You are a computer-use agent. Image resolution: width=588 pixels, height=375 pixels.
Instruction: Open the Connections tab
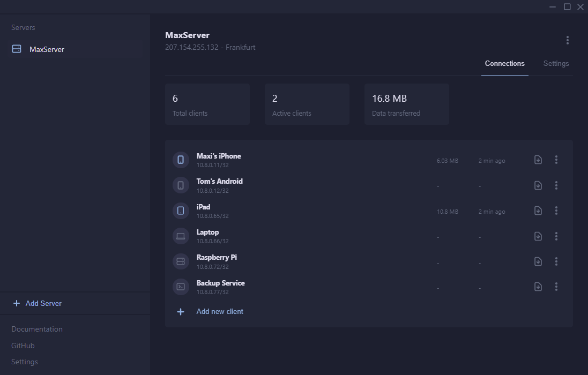coord(504,63)
